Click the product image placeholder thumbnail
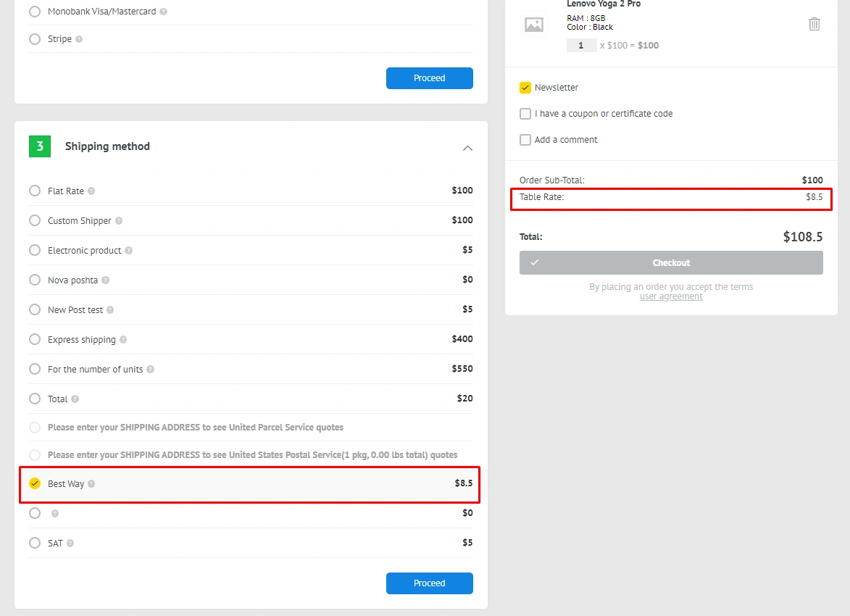The image size is (850, 616). click(x=534, y=25)
